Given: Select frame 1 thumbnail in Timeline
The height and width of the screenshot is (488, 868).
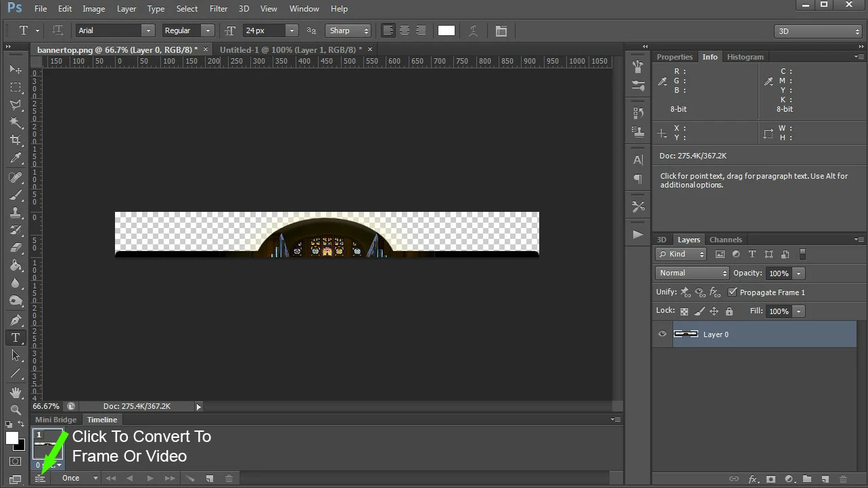Looking at the screenshot, I should click(x=48, y=445).
